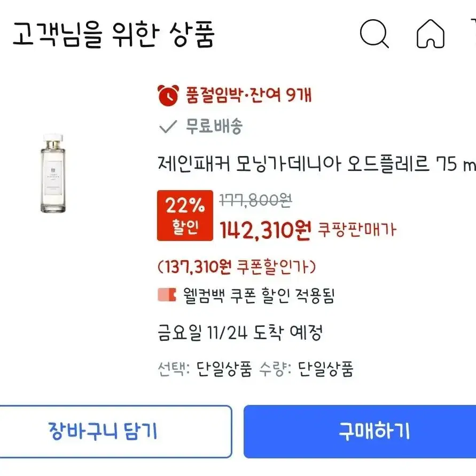Tap the red coupon ticket icon
The width and height of the screenshot is (476, 476).
click(167, 295)
